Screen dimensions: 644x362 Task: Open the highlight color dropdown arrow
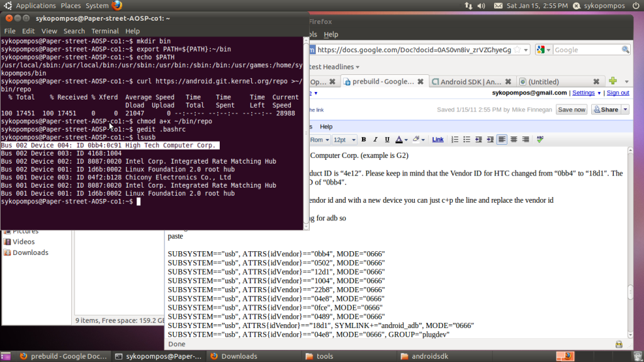click(x=423, y=140)
